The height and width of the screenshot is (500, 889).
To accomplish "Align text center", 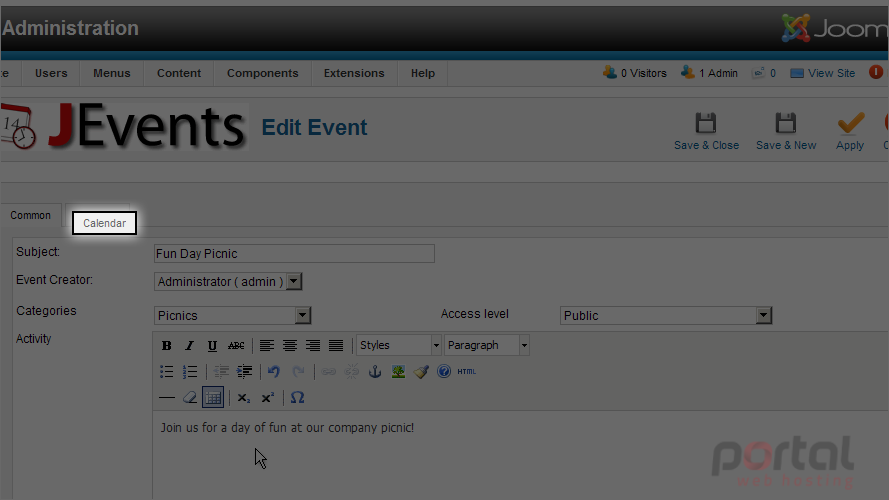I will (290, 345).
